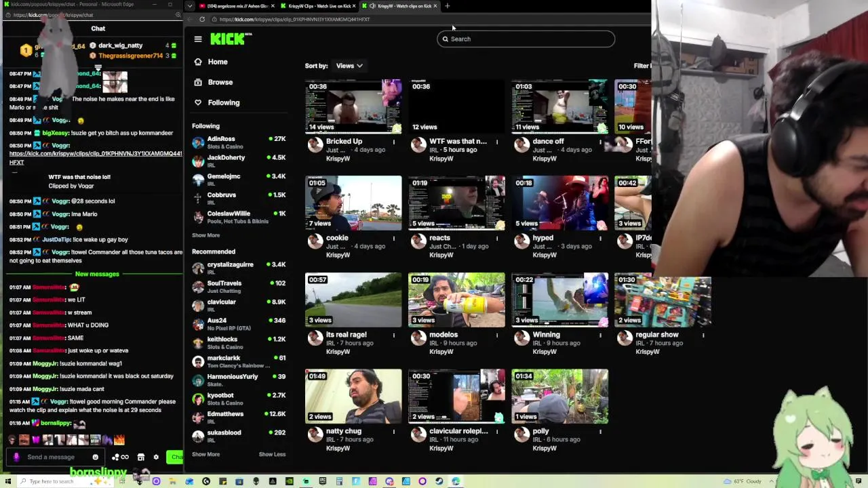Open options menu for dance off clip
868x488 pixels.
(x=600, y=142)
